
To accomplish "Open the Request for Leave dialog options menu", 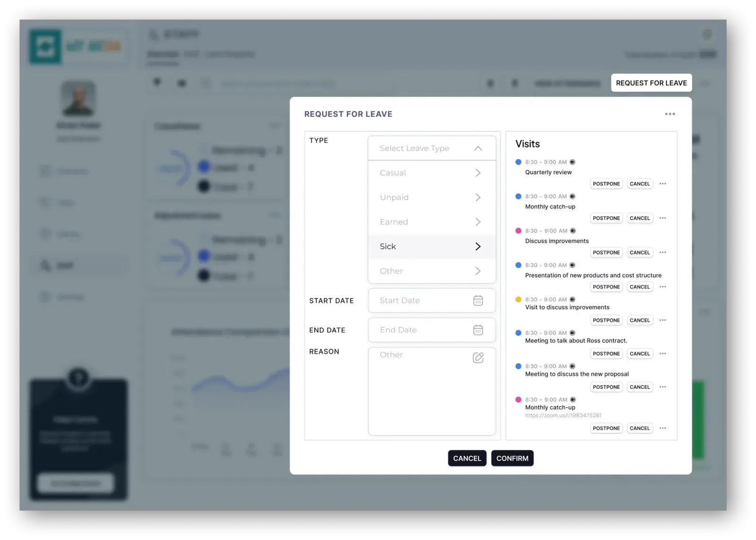I will point(670,114).
